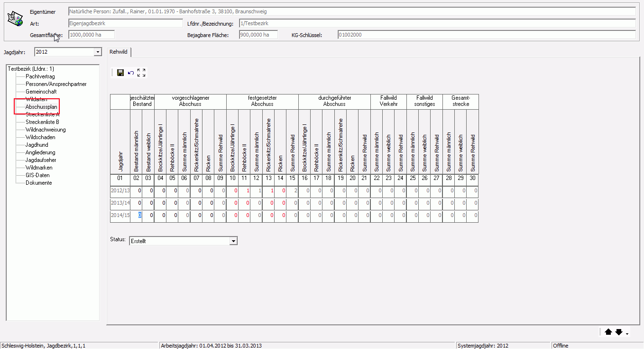Click the save floppy disk icon
Viewport: 644px width, 349px height.
pos(120,73)
